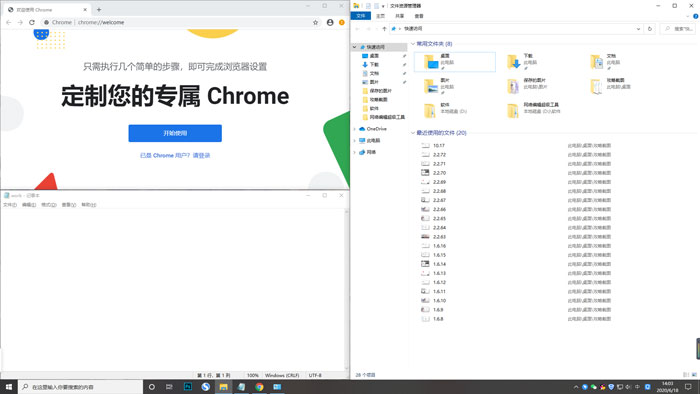
Task: Open Notepad 帮助 menu
Action: (88, 205)
